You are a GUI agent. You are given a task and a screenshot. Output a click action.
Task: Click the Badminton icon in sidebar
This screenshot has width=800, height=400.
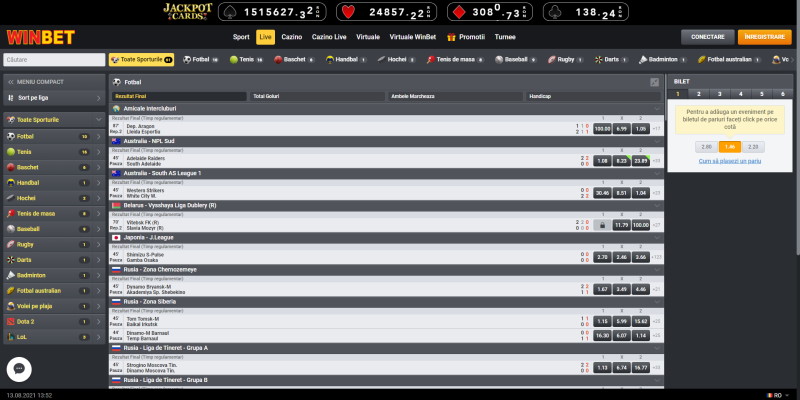tap(11, 276)
